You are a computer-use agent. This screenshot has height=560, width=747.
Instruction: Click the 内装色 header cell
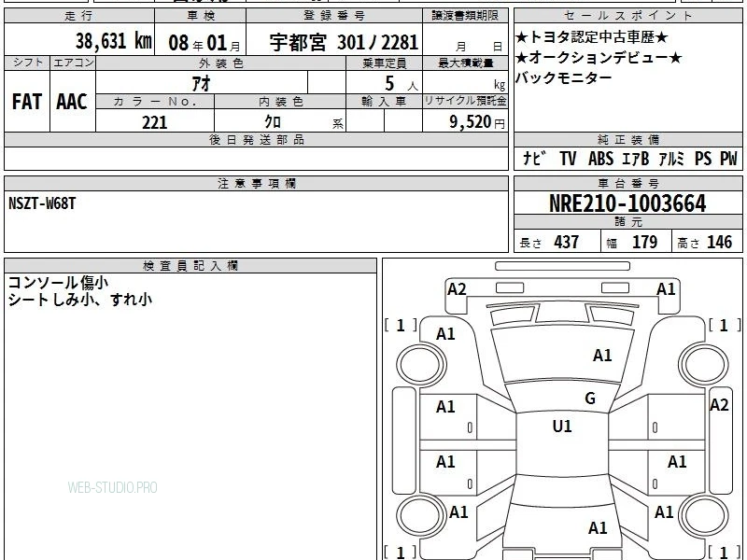[x=280, y=102]
